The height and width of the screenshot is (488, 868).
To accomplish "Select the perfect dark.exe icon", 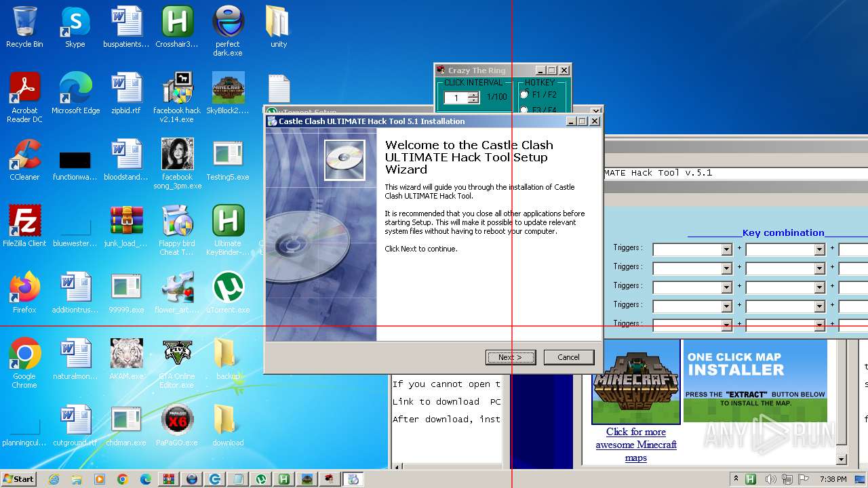I will coord(228,31).
